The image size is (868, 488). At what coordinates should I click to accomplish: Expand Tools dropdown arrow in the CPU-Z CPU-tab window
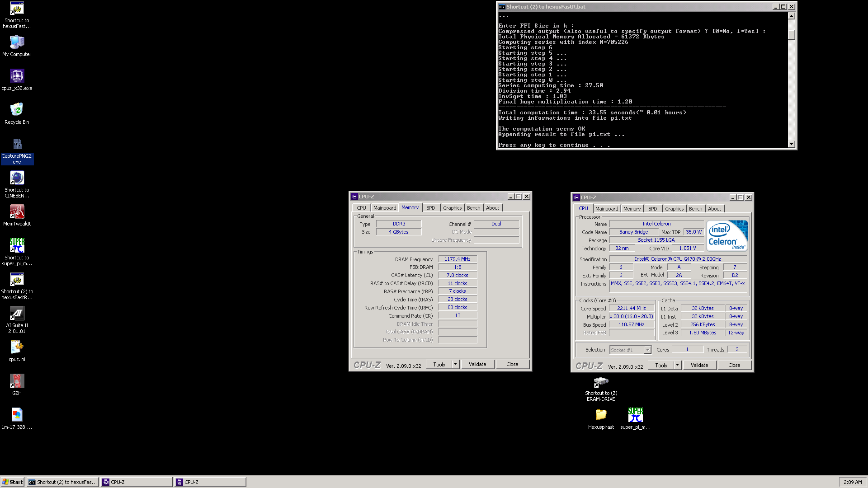coord(677,365)
